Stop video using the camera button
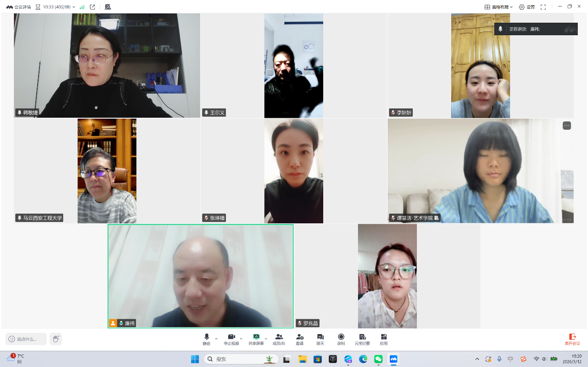This screenshot has width=588, height=367. 231,339
